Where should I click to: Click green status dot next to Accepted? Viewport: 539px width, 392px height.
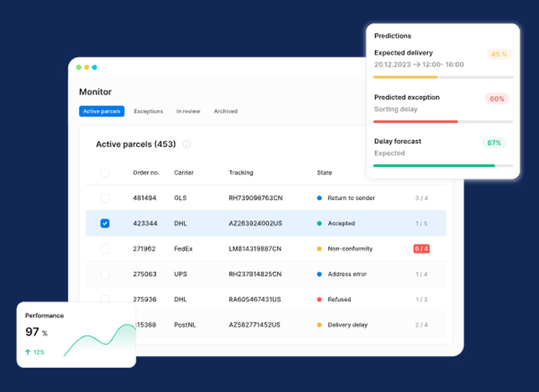(319, 223)
